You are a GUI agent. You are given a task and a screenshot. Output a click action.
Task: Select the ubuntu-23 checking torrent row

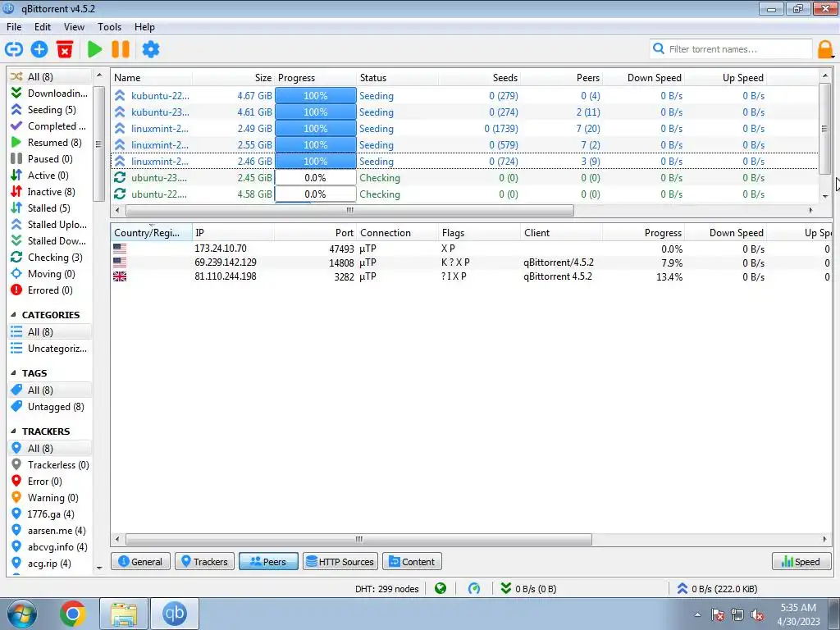point(464,178)
